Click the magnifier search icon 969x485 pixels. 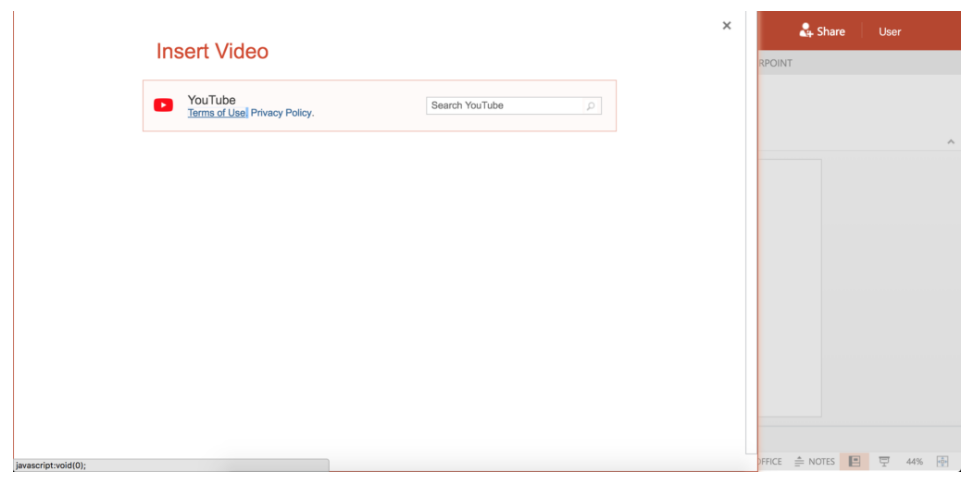591,106
